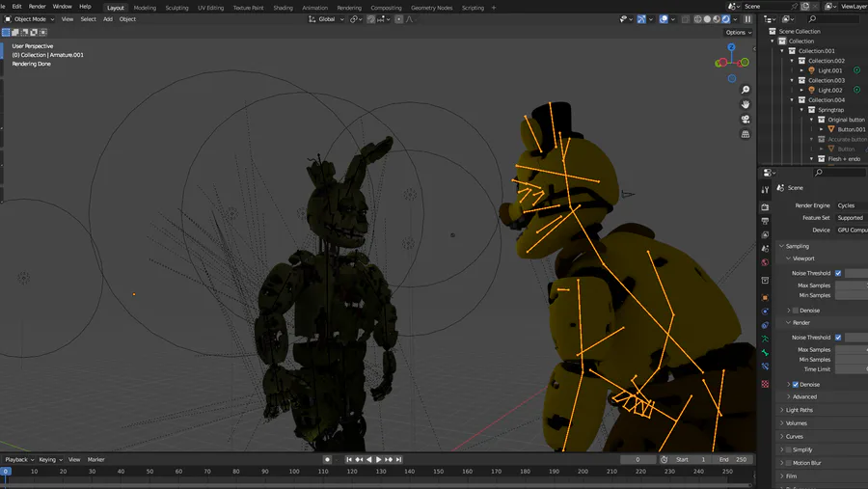Open Device GPU Compute dropdown
Viewport: 868px width, 489px height.
point(852,230)
